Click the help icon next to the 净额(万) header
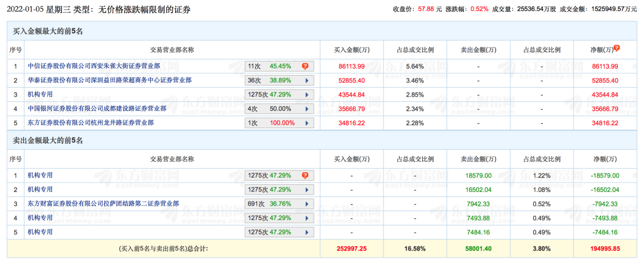 [617, 48]
